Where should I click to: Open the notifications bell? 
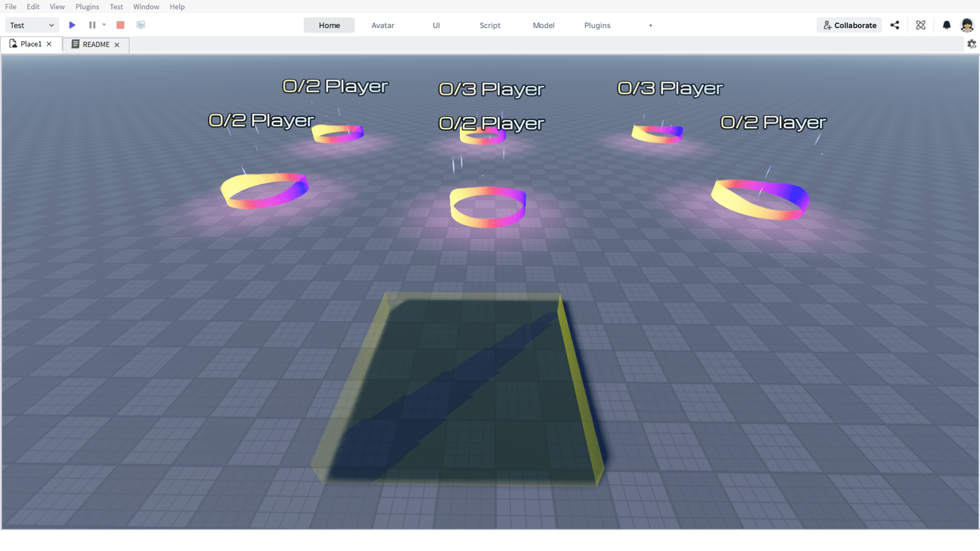point(947,25)
